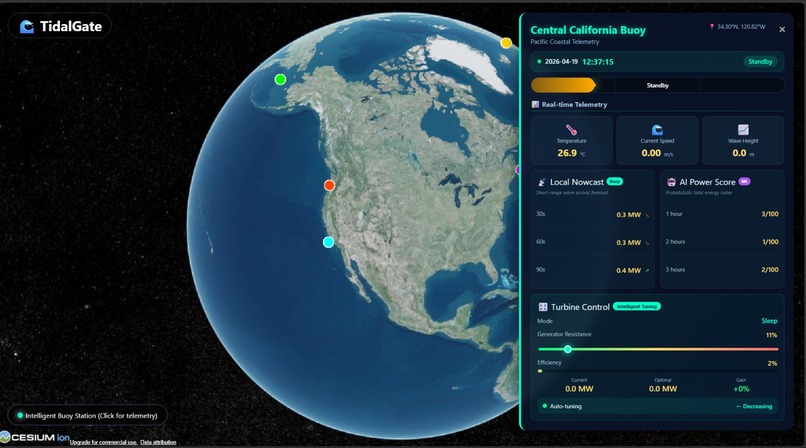This screenshot has width=806, height=448.
Task: Click the Gain +0% reading
Action: click(741, 389)
